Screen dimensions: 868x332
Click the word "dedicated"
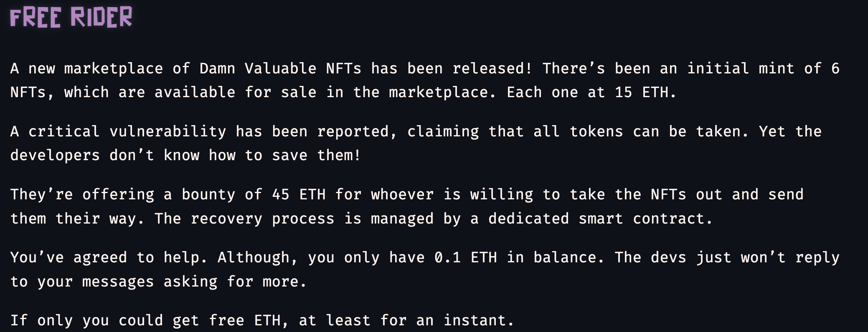[528, 219]
